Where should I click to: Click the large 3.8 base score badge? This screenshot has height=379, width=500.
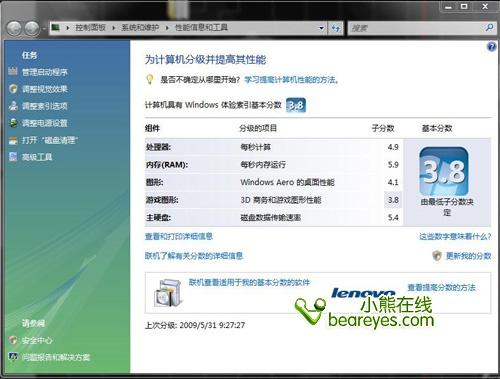pos(444,172)
